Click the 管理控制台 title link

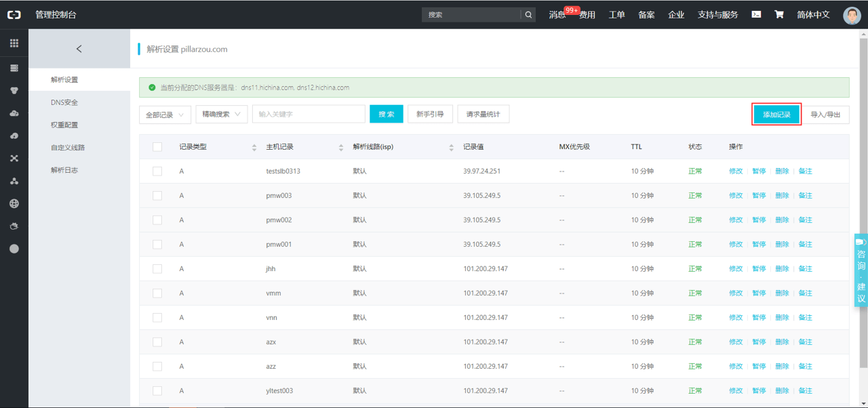(56, 14)
